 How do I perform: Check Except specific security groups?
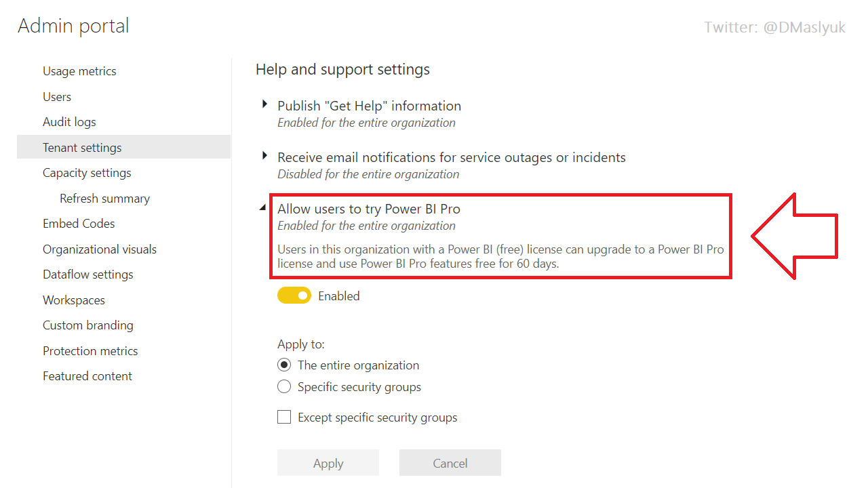pos(284,417)
